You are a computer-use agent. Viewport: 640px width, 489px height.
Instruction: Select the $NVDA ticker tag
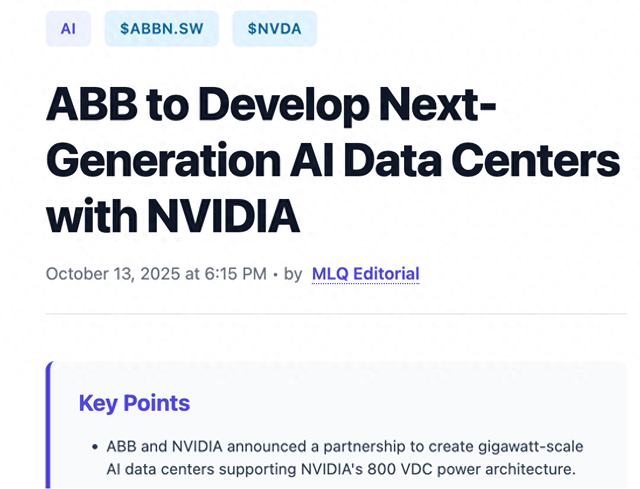(274, 29)
